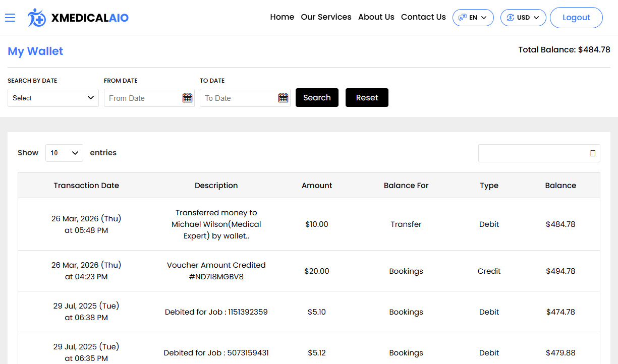Click the XMEDICALAIO logo
Screen dimensions: 618x364
pyautogui.click(x=78, y=18)
